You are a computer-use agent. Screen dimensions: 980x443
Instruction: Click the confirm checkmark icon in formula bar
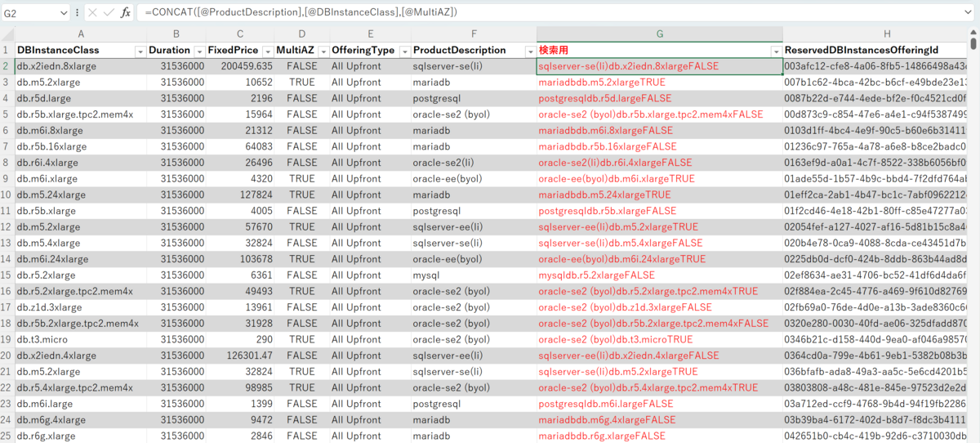109,13
